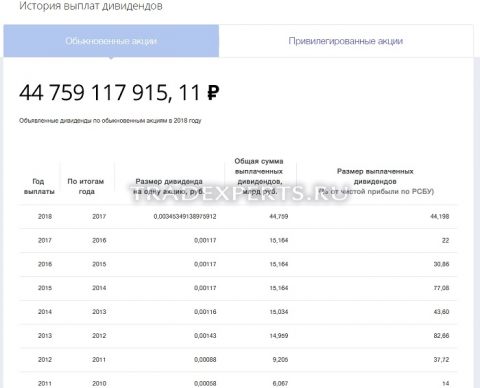Click the Год выплаты column header
This screenshot has width=480, height=388.
pyautogui.click(x=39, y=186)
